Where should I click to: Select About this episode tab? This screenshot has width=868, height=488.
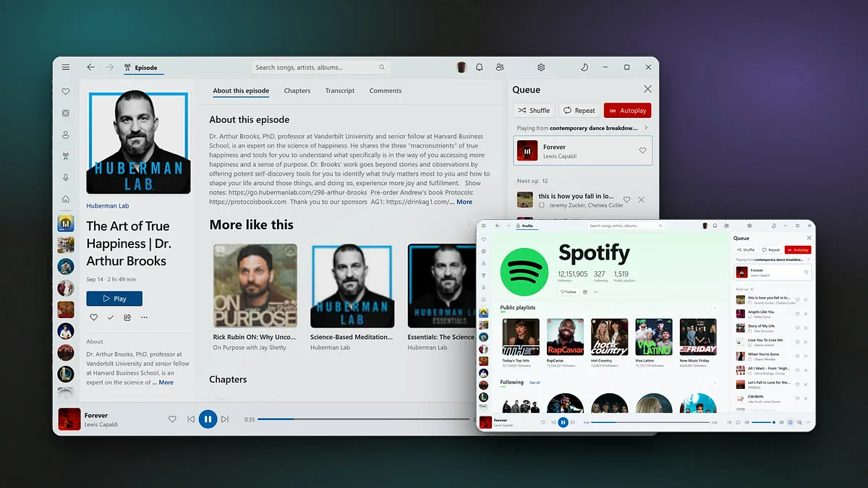point(241,90)
